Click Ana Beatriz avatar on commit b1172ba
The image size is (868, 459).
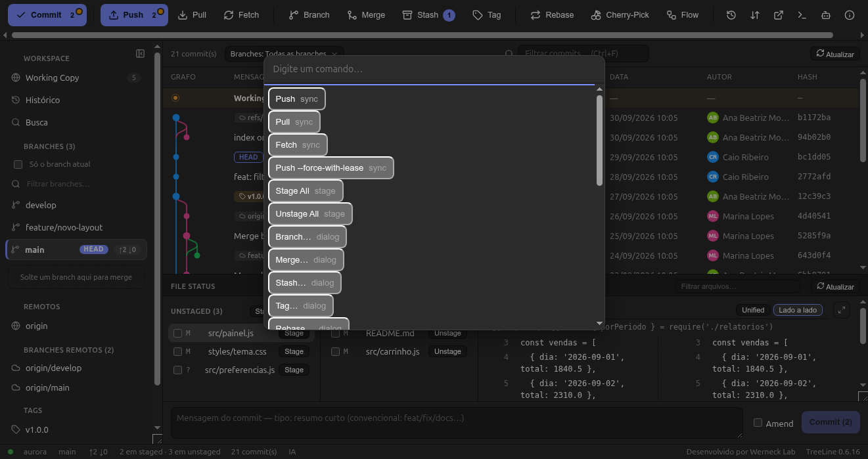click(713, 118)
